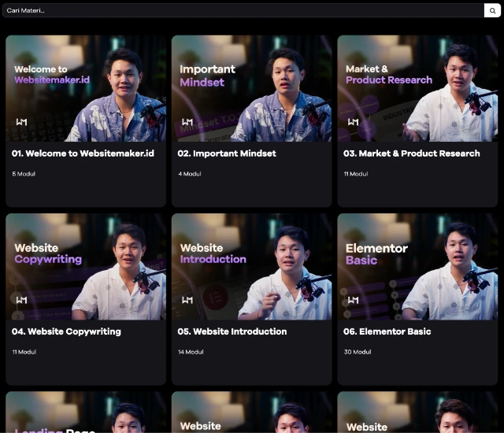This screenshot has height=433, width=504.
Task: Open the Website Copywriting thumbnail
Action: coord(86,267)
